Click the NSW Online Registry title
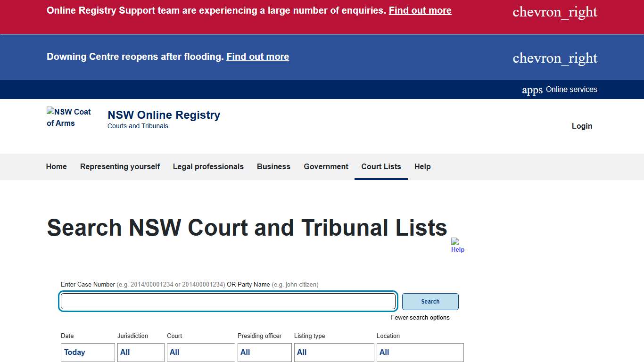Screen dimensions: 644x362 [164, 115]
